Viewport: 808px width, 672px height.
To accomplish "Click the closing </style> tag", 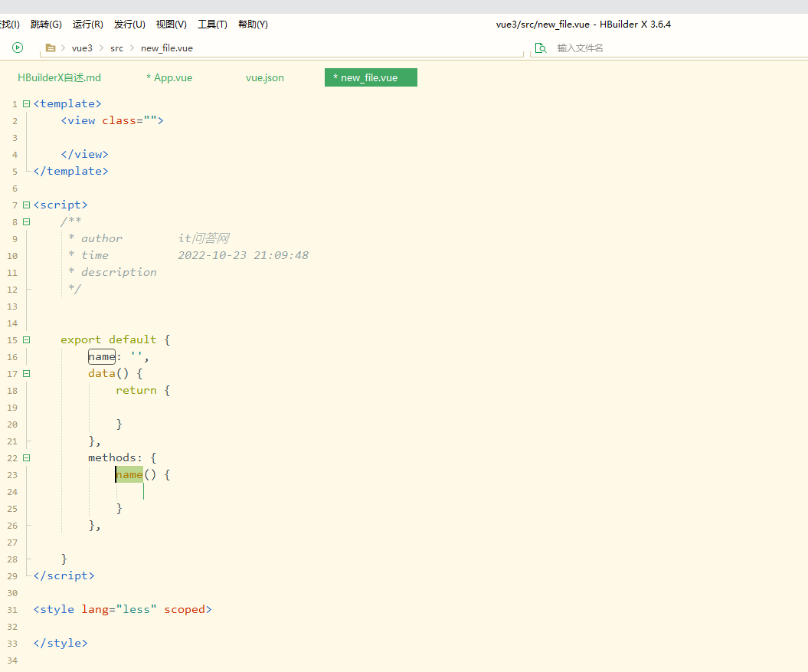I will pos(61,643).
